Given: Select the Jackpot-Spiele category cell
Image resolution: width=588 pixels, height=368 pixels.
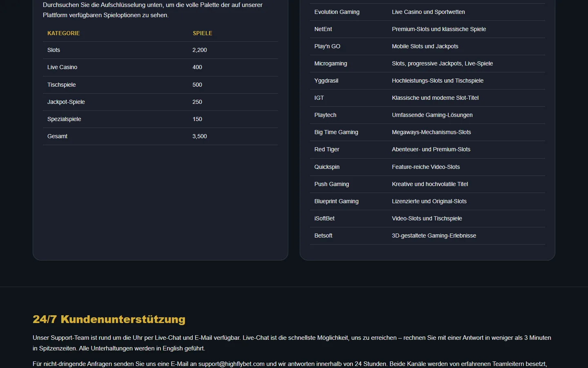Looking at the screenshot, I should (66, 102).
